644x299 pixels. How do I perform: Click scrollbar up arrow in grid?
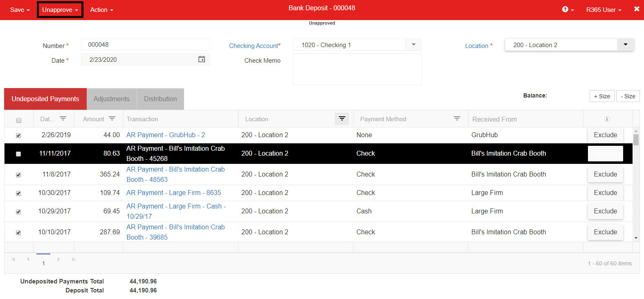(636, 131)
